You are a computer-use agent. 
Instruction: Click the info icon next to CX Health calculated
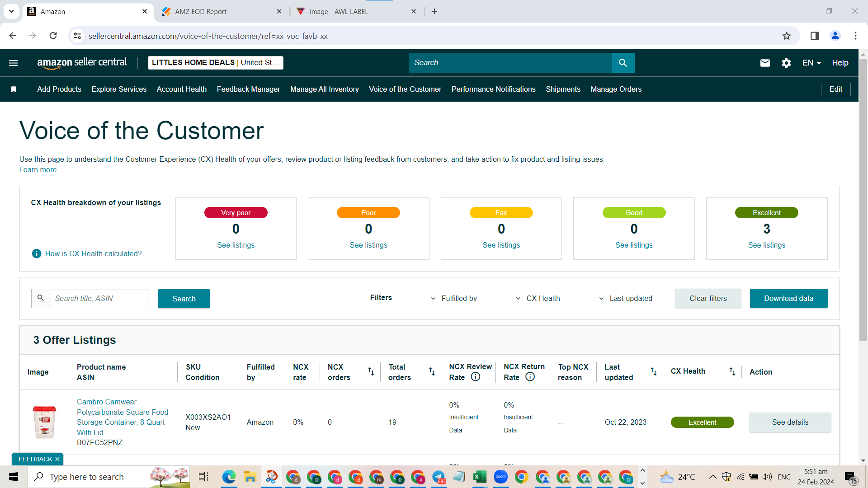point(37,254)
